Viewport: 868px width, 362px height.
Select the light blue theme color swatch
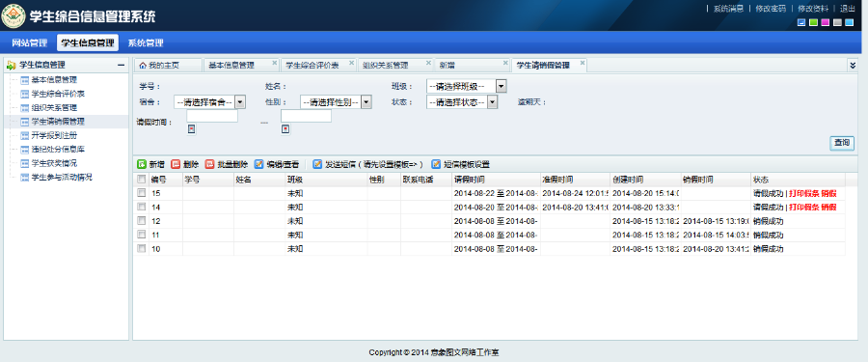850,22
